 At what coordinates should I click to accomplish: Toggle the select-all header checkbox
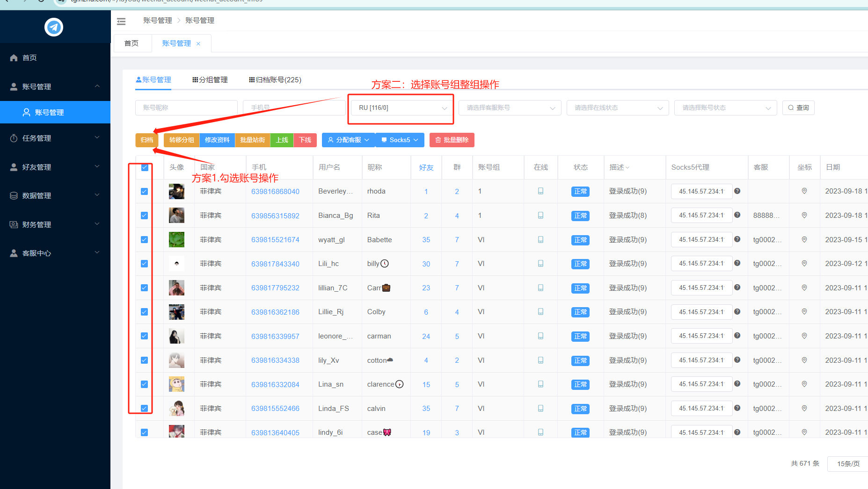coord(145,167)
